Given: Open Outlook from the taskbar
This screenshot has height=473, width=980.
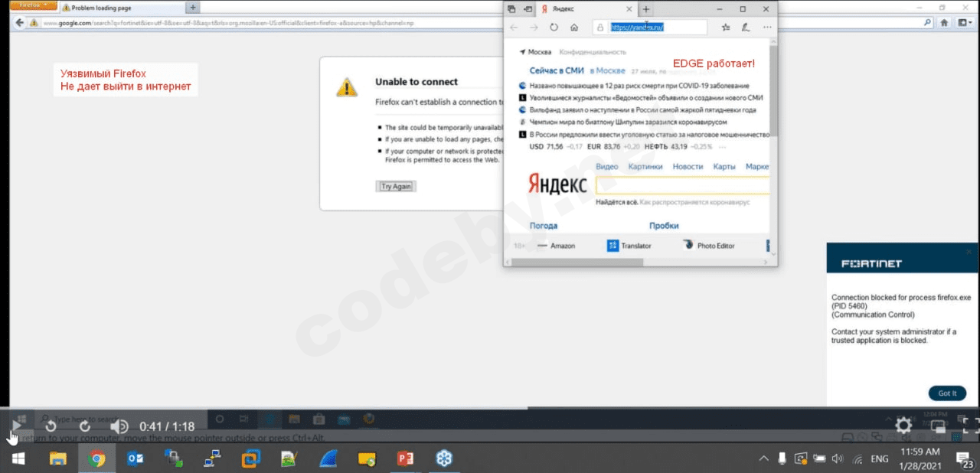Looking at the screenshot, I should (x=136, y=459).
